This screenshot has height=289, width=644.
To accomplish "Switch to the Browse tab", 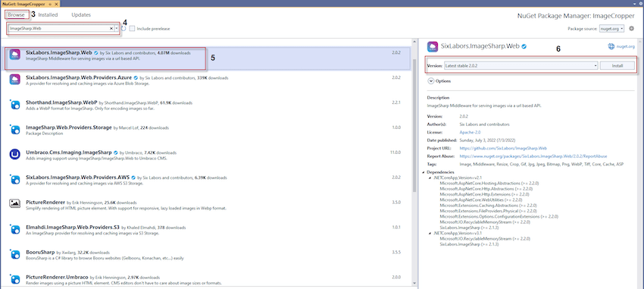I will pyautogui.click(x=17, y=15).
